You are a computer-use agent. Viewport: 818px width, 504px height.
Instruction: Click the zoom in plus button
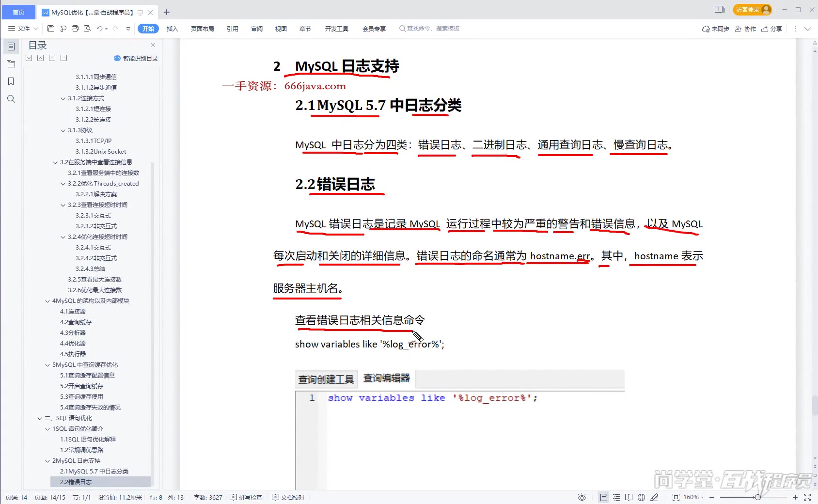pyautogui.click(x=795, y=497)
